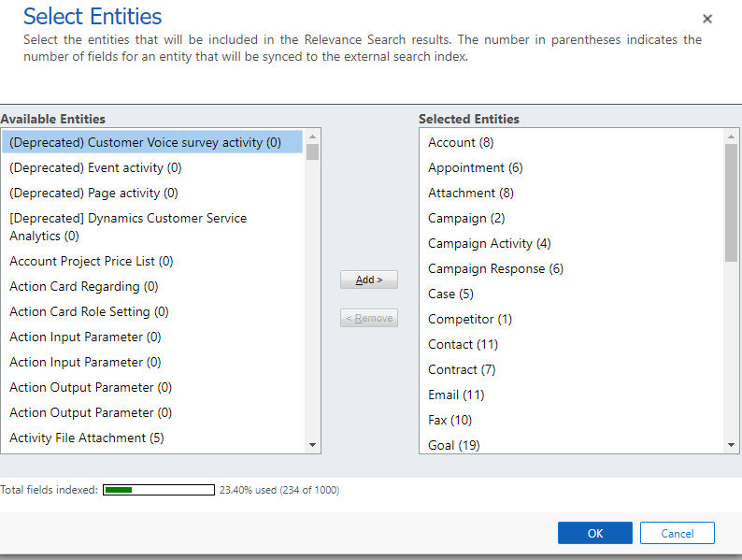Select Action Card Regarding in available list

pyautogui.click(x=152, y=286)
